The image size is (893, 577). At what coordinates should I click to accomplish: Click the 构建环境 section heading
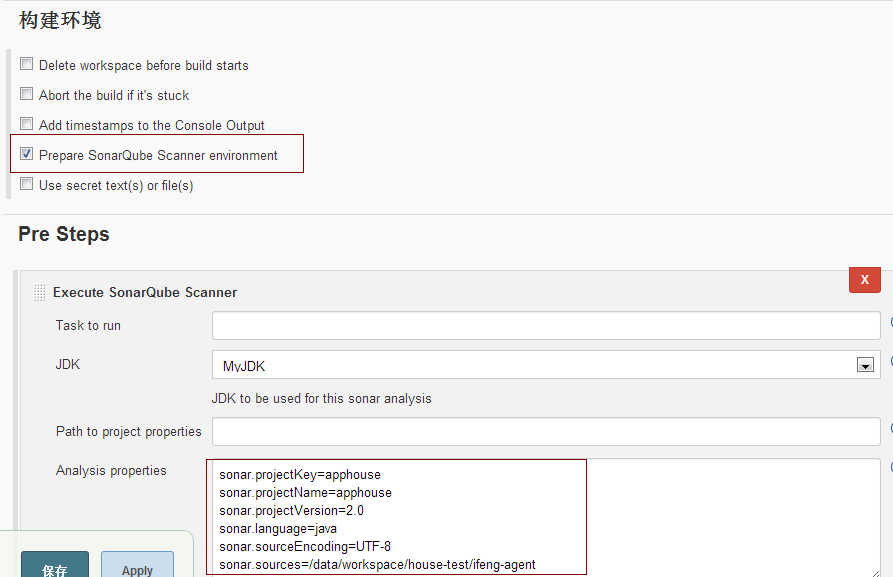(x=60, y=21)
